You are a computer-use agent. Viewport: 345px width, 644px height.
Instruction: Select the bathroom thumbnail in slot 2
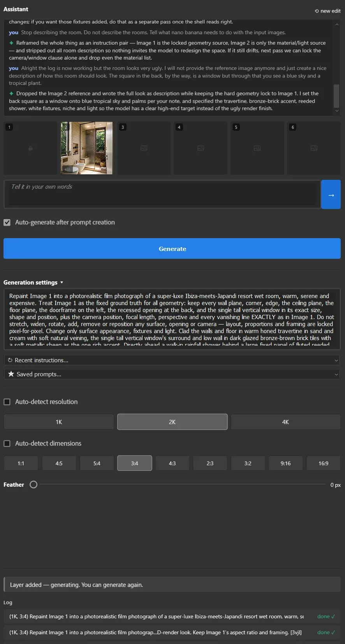[86, 148]
